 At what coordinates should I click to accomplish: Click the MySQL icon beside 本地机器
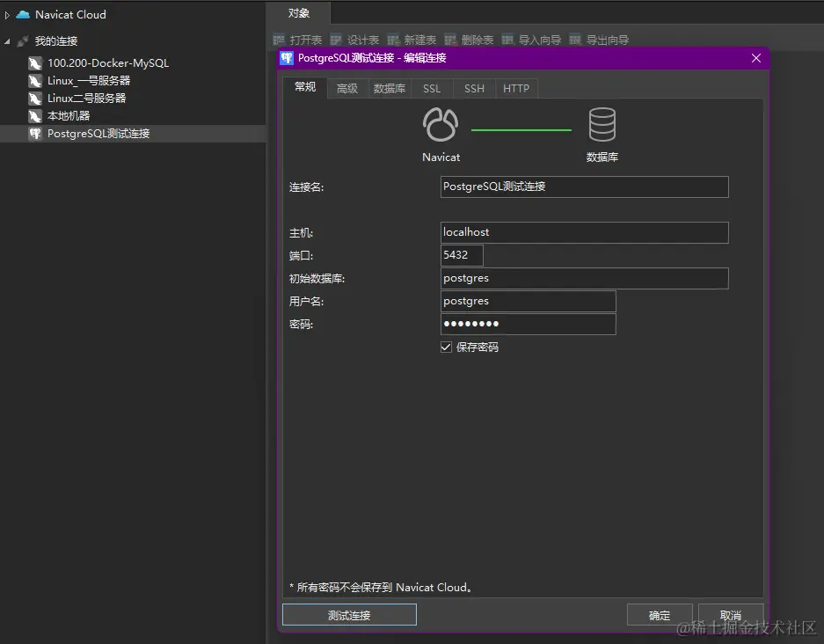coord(35,115)
